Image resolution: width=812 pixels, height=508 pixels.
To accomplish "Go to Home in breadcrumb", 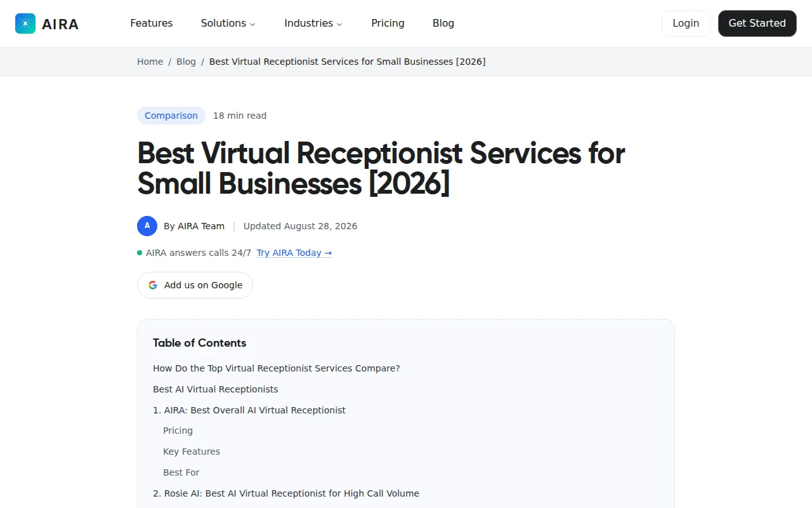I will (150, 62).
